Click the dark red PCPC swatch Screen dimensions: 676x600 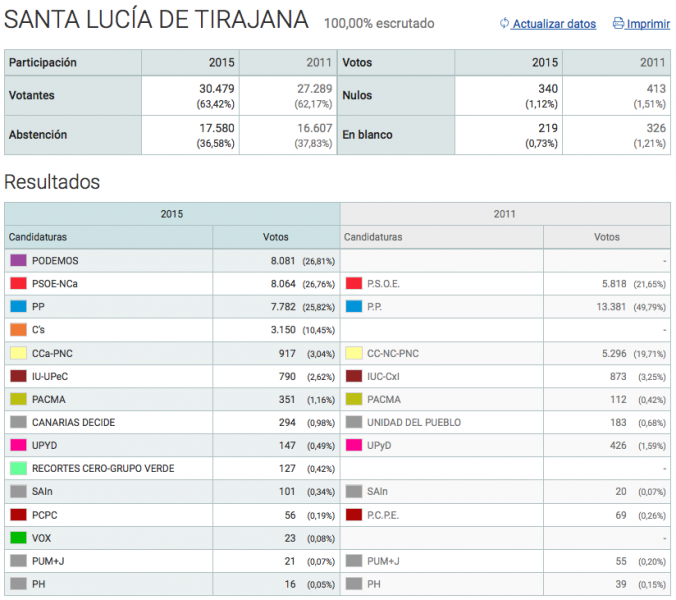point(19,515)
